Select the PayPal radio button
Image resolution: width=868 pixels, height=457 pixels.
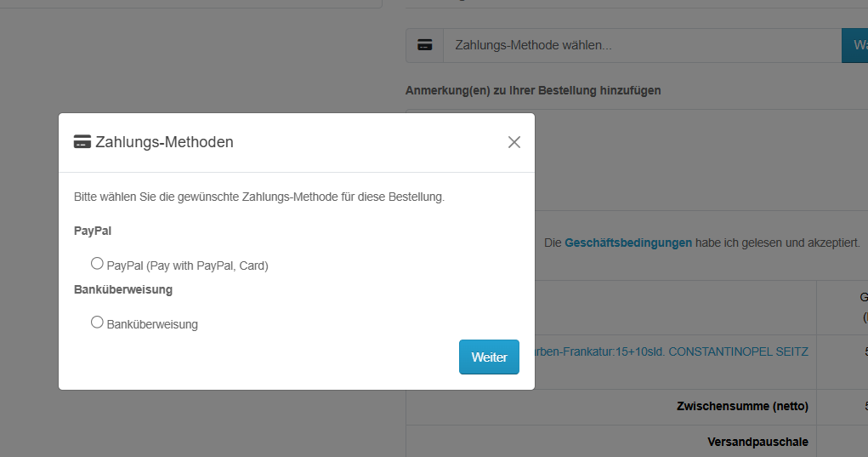coord(97,264)
